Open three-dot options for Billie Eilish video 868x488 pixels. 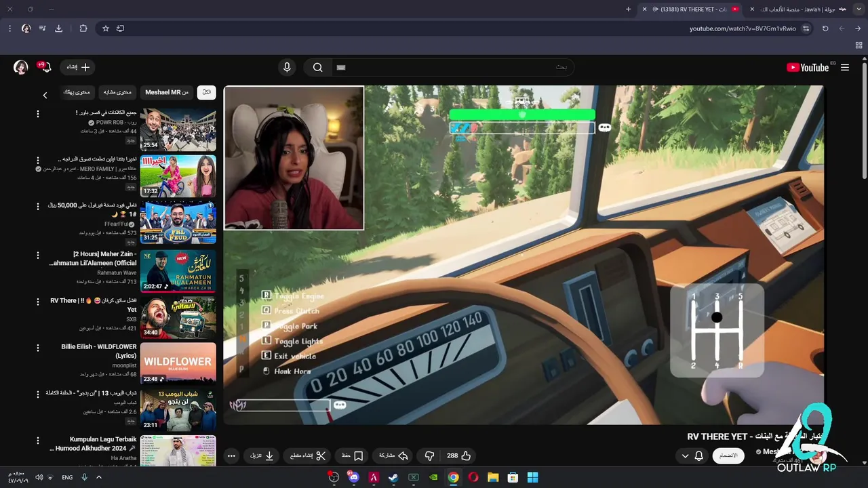38,348
